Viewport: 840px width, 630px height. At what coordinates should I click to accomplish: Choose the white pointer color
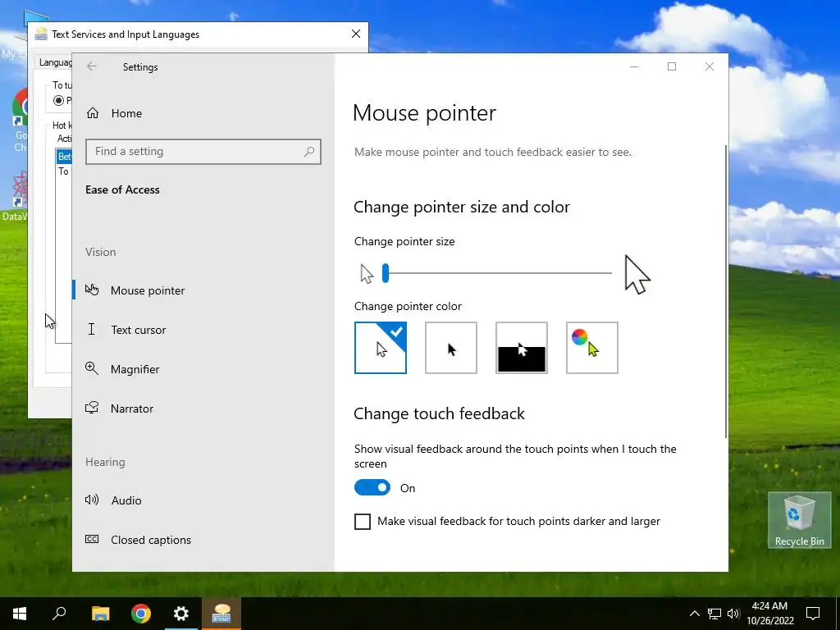point(381,348)
